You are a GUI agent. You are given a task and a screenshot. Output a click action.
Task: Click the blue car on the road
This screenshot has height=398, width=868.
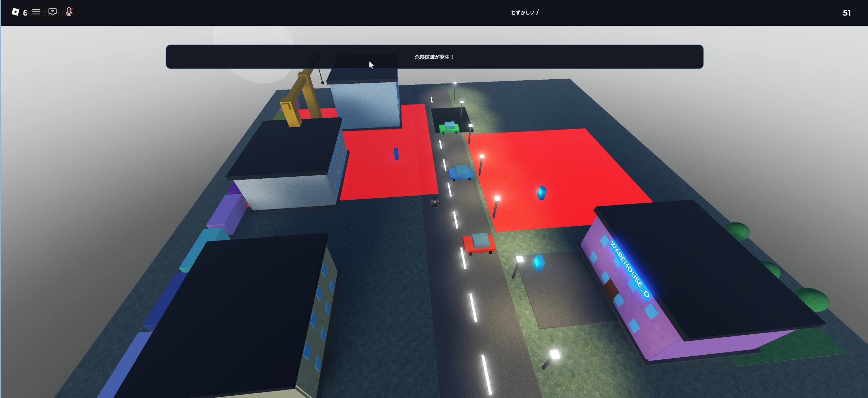pos(460,173)
